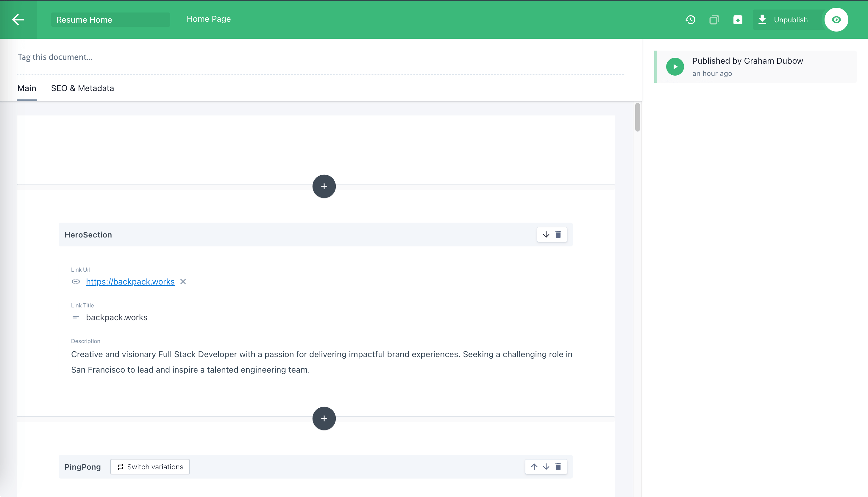This screenshot has height=497, width=868.
Task: Move PingPong slice up
Action: click(x=534, y=467)
